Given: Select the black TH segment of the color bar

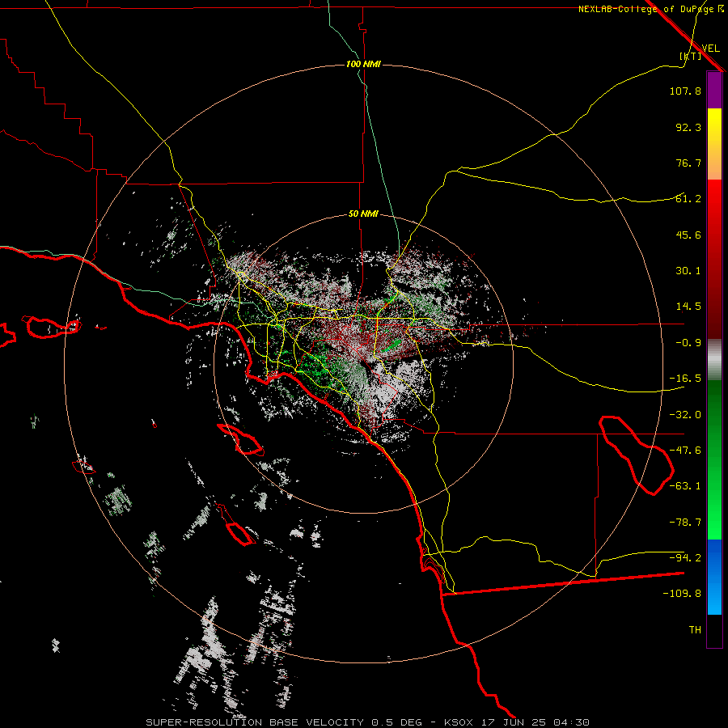Looking at the screenshot, I should 714,631.
